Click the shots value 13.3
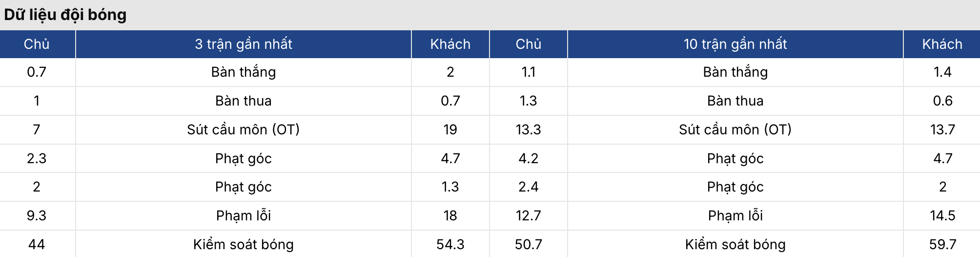Image resolution: width=980 pixels, height=257 pixels. [528, 129]
